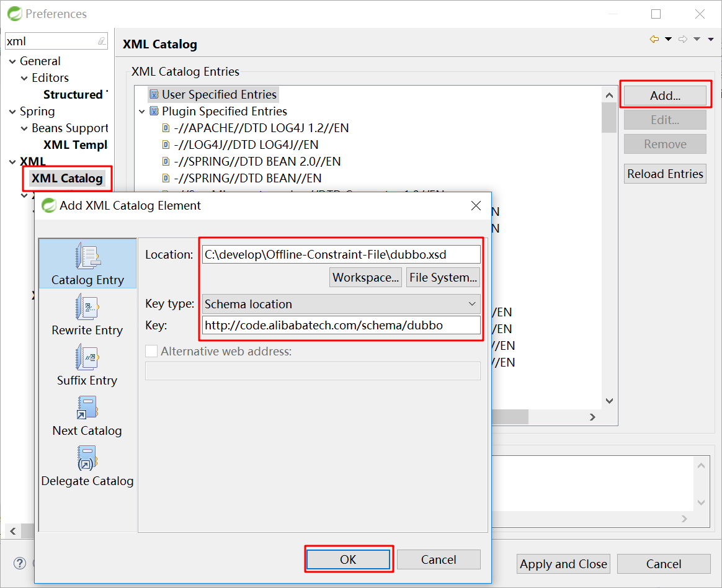This screenshot has height=588, width=722.
Task: Click the xml filter text field
Action: (56, 41)
